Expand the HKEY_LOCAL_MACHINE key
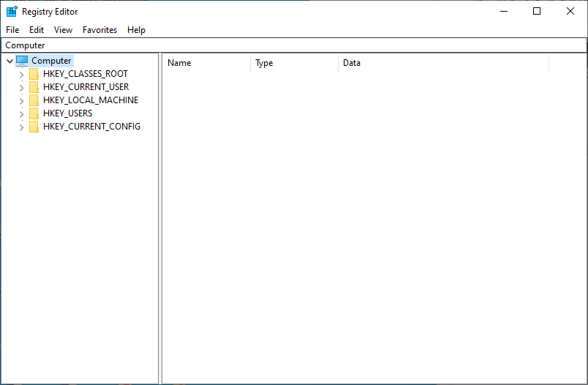The height and width of the screenshot is (385, 588). pyautogui.click(x=21, y=101)
